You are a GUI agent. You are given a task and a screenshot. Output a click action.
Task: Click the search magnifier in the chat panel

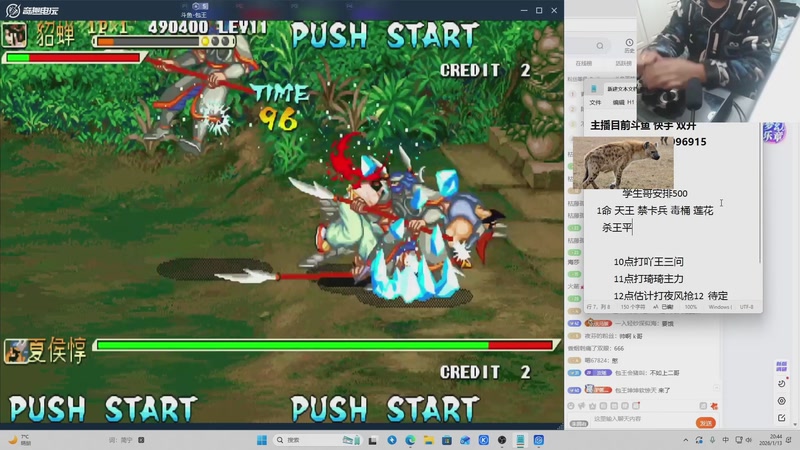tap(600, 46)
